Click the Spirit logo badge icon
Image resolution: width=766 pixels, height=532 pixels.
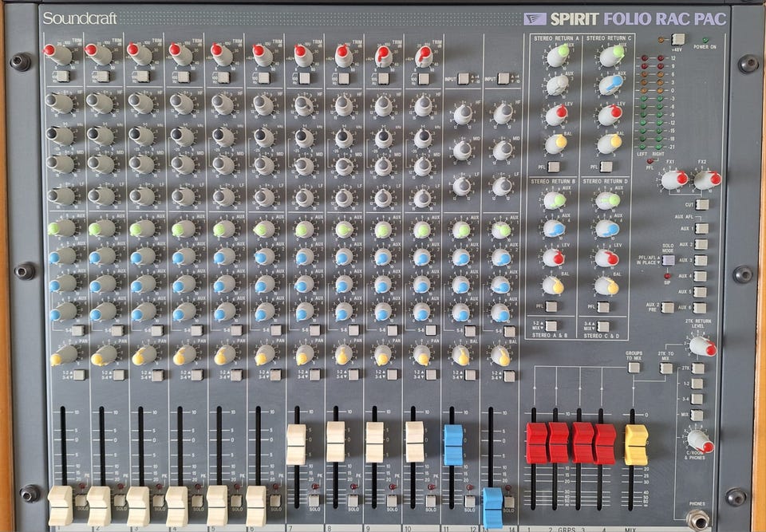point(535,19)
